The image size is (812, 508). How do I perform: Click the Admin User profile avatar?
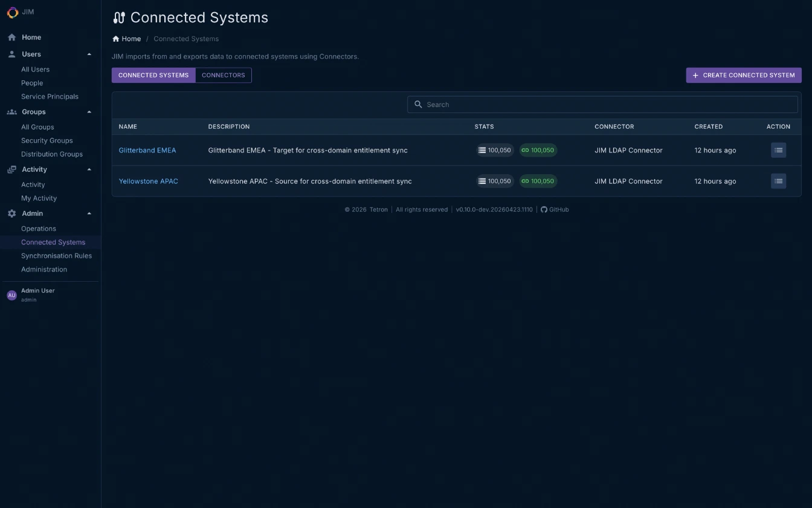click(x=11, y=295)
